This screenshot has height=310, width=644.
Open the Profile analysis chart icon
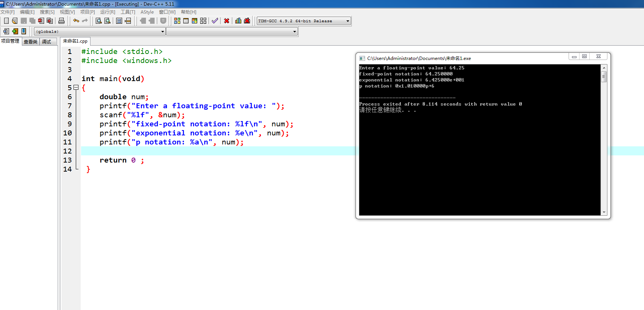[238, 21]
